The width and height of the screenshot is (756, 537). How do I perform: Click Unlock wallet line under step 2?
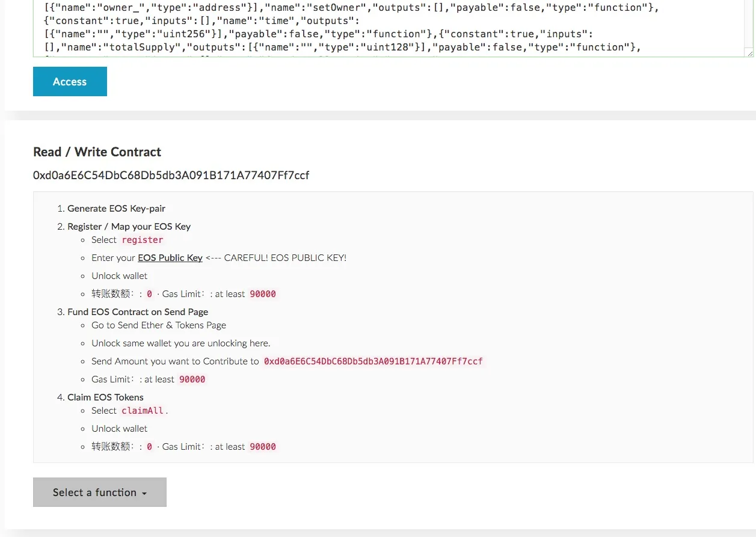tap(120, 276)
